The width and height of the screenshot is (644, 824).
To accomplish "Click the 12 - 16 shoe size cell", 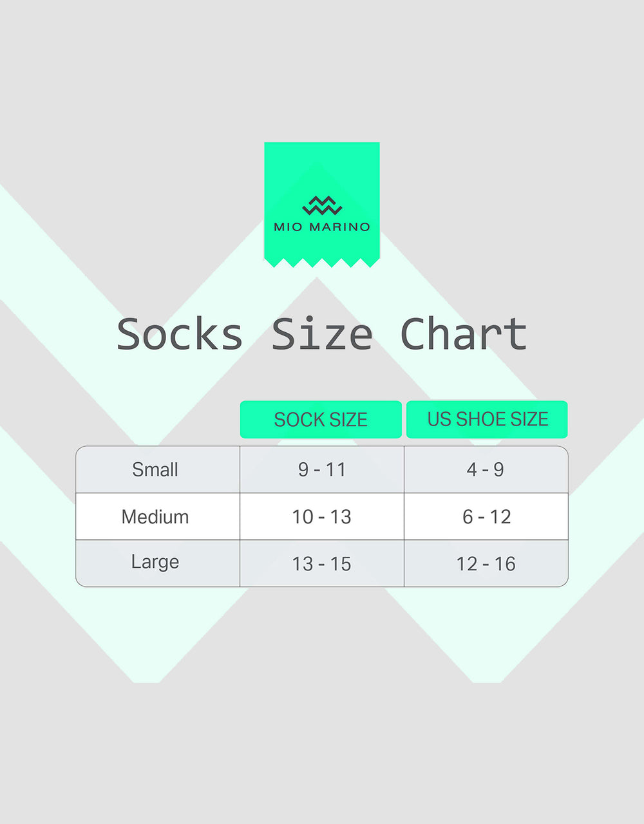I will point(486,563).
